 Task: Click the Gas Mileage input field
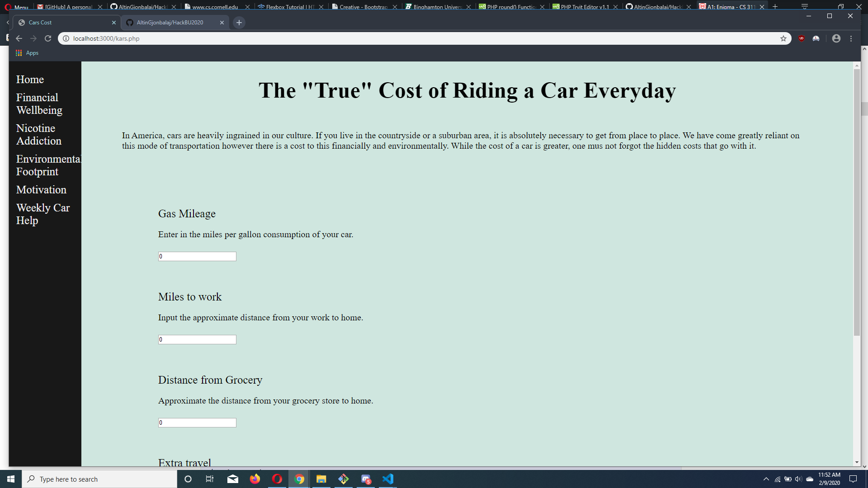[x=197, y=256]
